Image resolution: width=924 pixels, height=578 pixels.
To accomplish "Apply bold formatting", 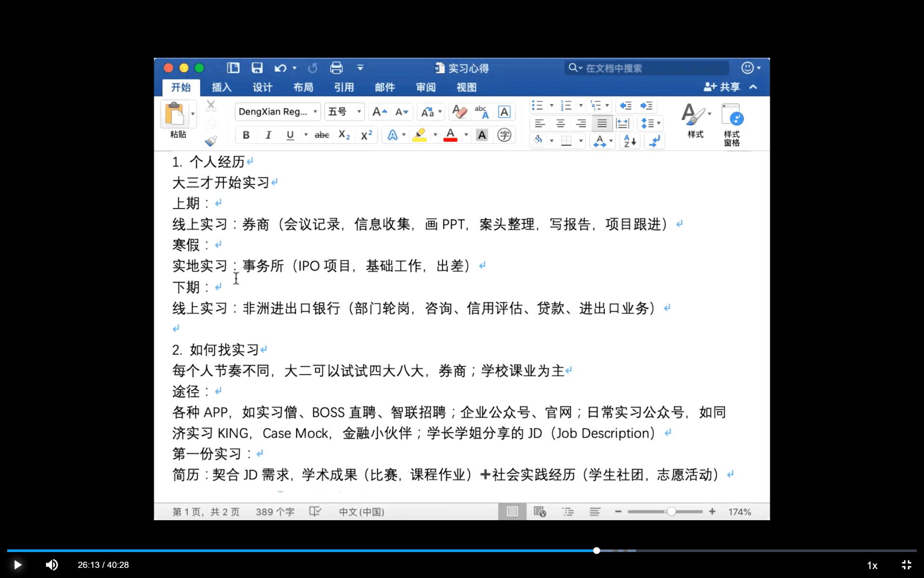I will point(246,135).
